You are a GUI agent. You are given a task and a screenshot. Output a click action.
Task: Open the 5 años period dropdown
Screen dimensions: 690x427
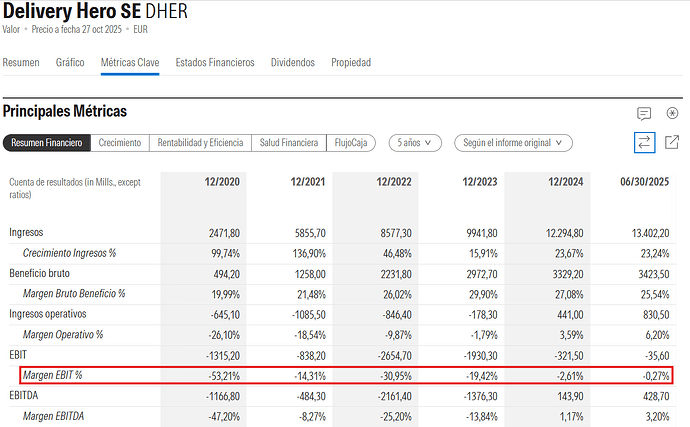click(415, 143)
